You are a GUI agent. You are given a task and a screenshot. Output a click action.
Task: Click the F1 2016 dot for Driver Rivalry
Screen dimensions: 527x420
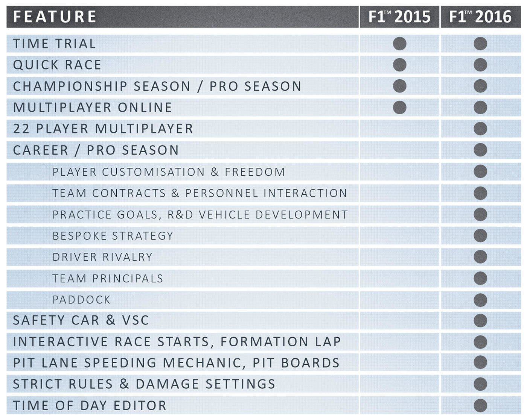[480, 257]
